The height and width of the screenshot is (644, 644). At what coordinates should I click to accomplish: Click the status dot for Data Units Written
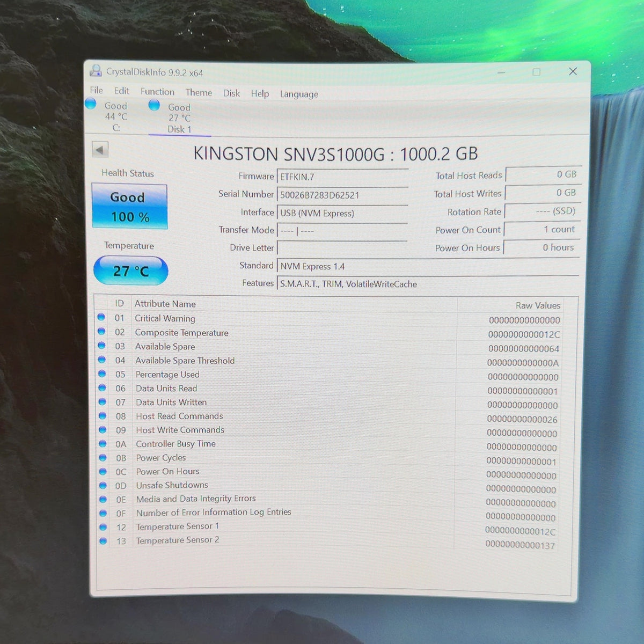(x=102, y=401)
